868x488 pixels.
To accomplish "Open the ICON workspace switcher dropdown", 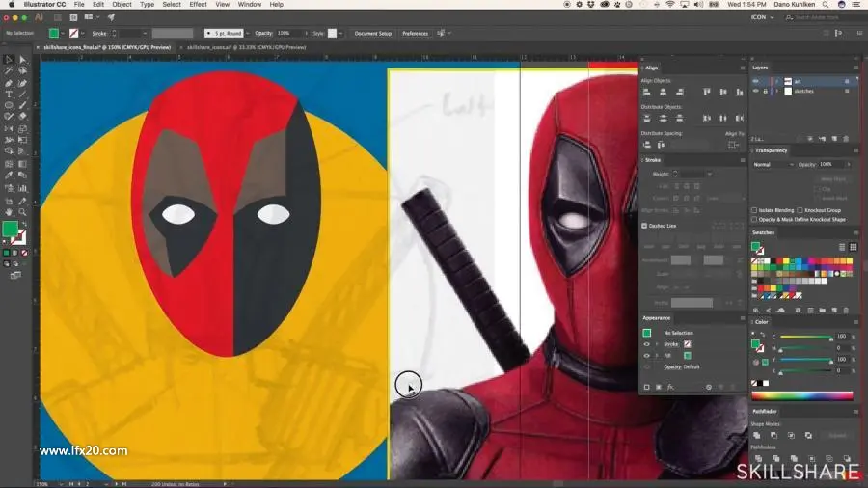I will pyautogui.click(x=762, y=17).
